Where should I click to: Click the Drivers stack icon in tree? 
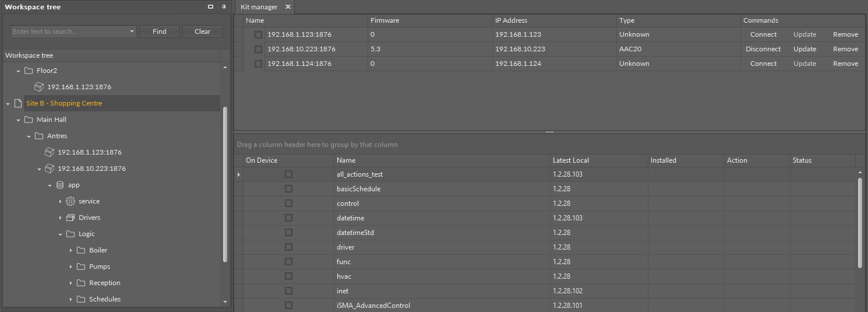click(70, 218)
